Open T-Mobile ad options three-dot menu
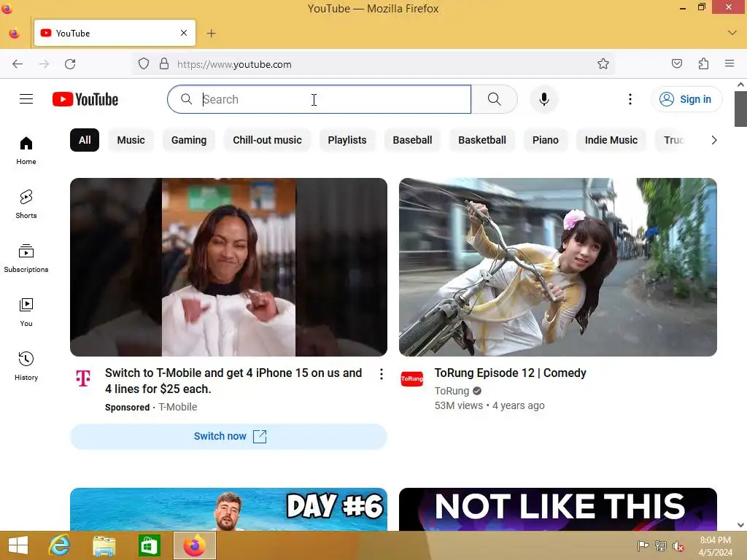Viewport: 747px width, 560px height. [381, 374]
